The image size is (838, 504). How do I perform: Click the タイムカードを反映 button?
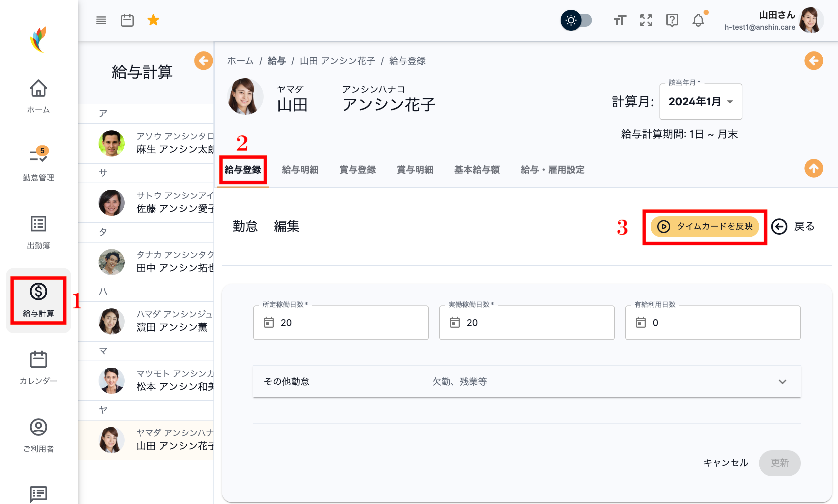[x=705, y=227]
